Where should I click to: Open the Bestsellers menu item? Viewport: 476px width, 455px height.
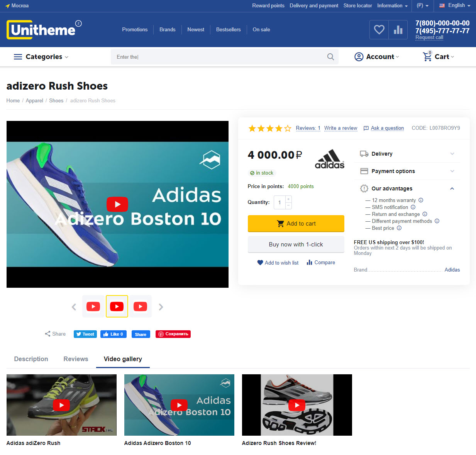pyautogui.click(x=228, y=29)
